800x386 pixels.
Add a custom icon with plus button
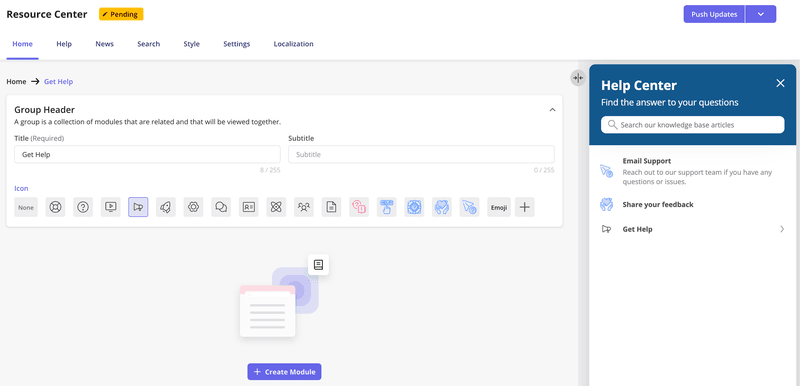click(524, 207)
